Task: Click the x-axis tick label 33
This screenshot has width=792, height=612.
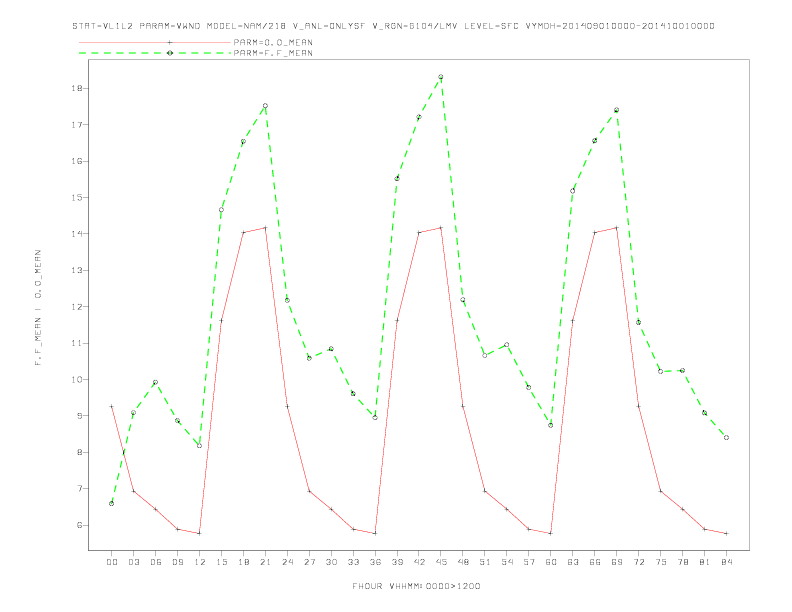Action: tap(353, 562)
